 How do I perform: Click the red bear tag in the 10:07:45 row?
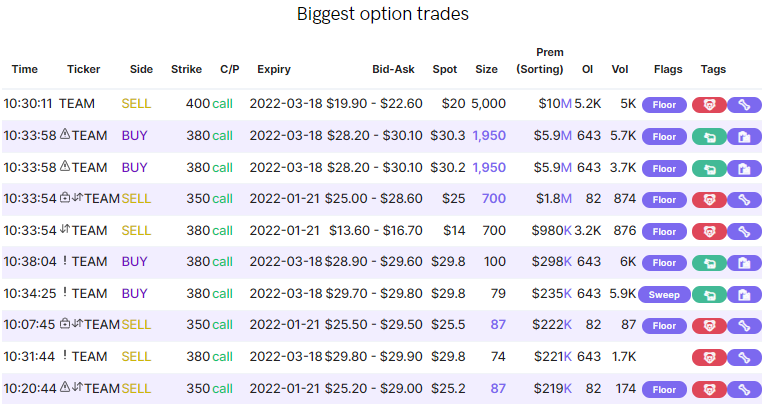point(708,325)
